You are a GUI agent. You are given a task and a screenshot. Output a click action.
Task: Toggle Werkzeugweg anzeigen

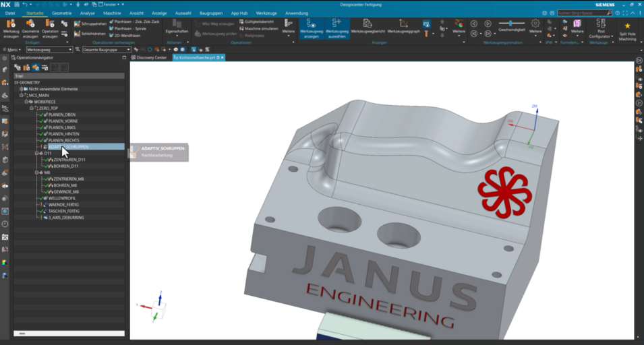(x=312, y=29)
